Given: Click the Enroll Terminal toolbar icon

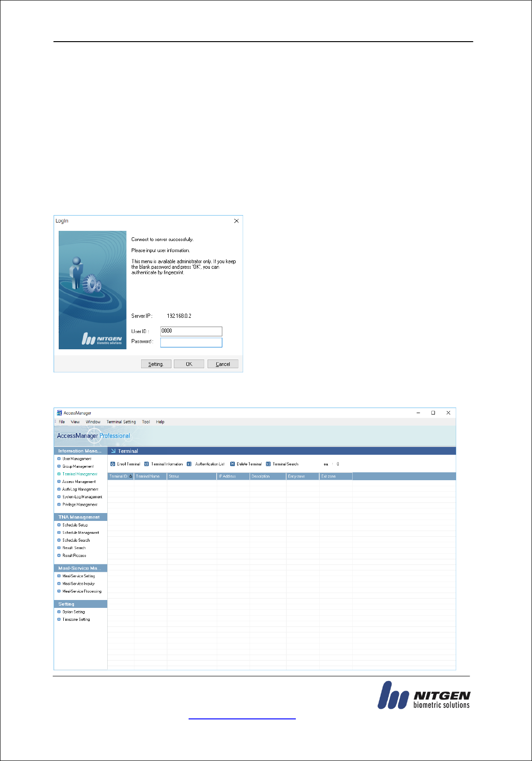Looking at the screenshot, I should pos(113,464).
